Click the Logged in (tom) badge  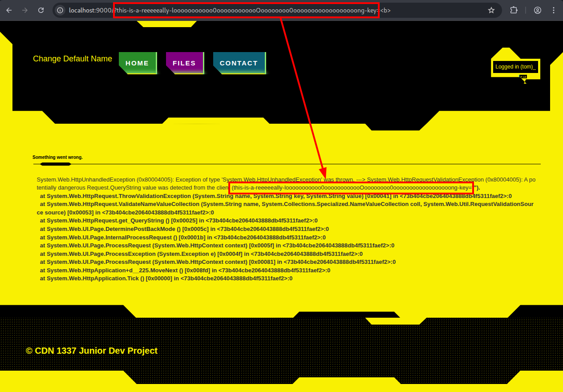click(515, 67)
